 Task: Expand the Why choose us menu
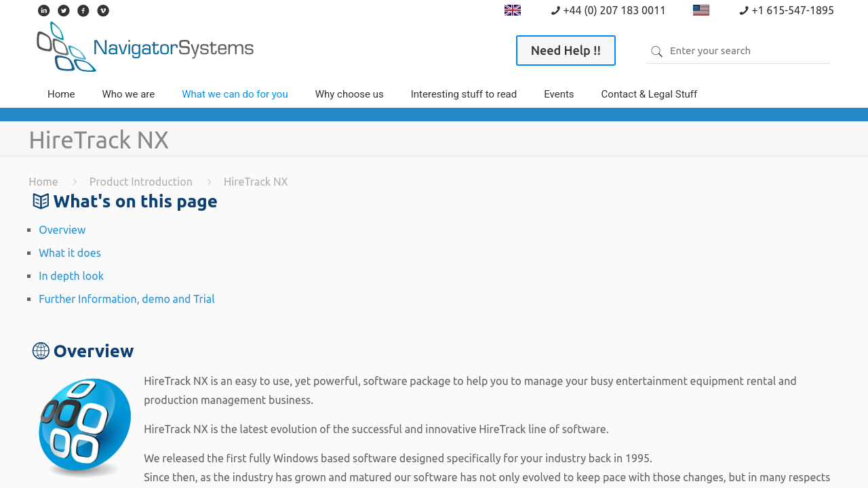pos(349,94)
